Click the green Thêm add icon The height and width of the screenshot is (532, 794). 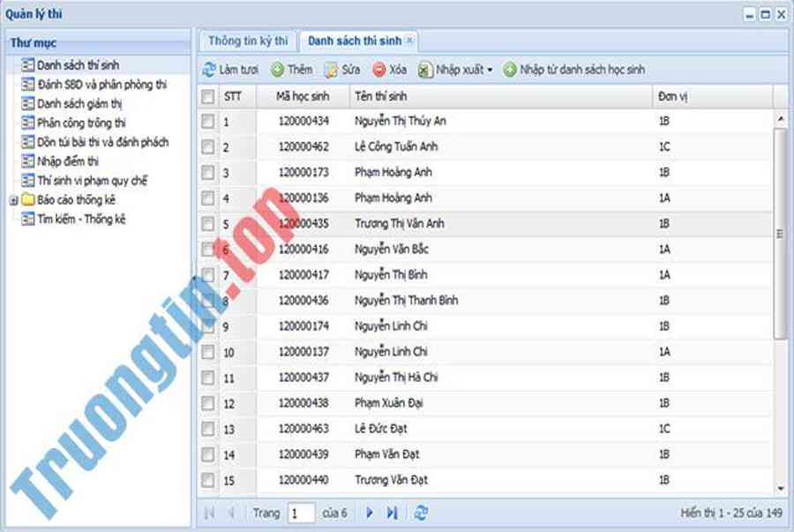tap(277, 70)
